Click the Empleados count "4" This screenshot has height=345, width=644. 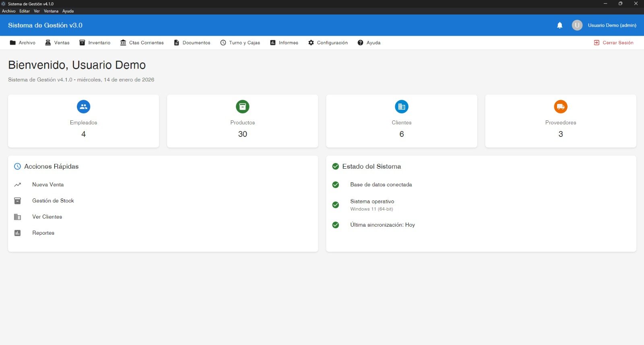(x=84, y=134)
